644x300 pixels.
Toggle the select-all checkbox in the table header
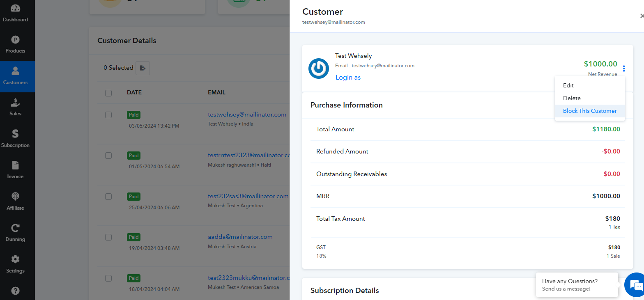(x=108, y=93)
